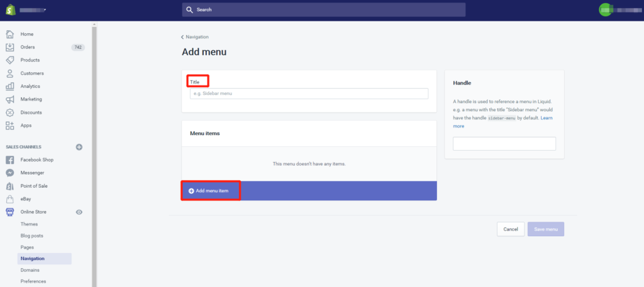The image size is (644, 287).
Task: Click the sidebar-menu code sample text
Action: tap(502, 118)
